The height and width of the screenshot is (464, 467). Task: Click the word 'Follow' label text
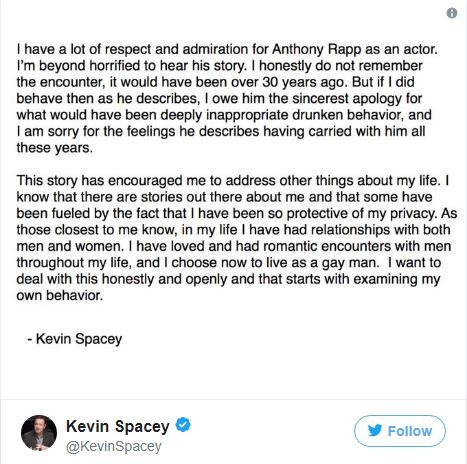(x=410, y=431)
